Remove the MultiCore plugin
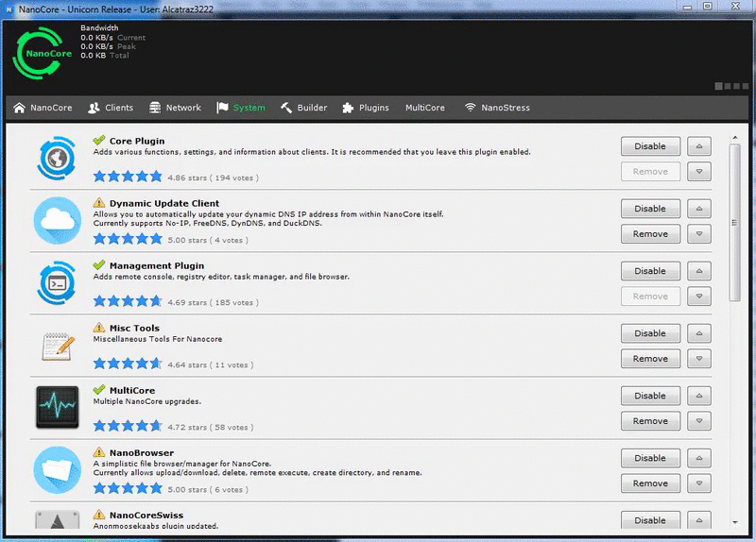Viewport: 756px width, 542px height. click(x=650, y=421)
